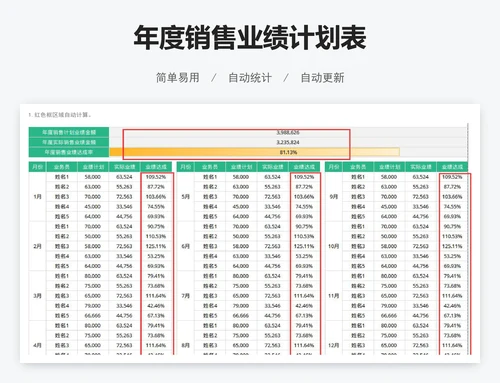Select 1月 姓名2 actual value 55,263
Viewport: 500px width, 383px height.
[x=124, y=187]
